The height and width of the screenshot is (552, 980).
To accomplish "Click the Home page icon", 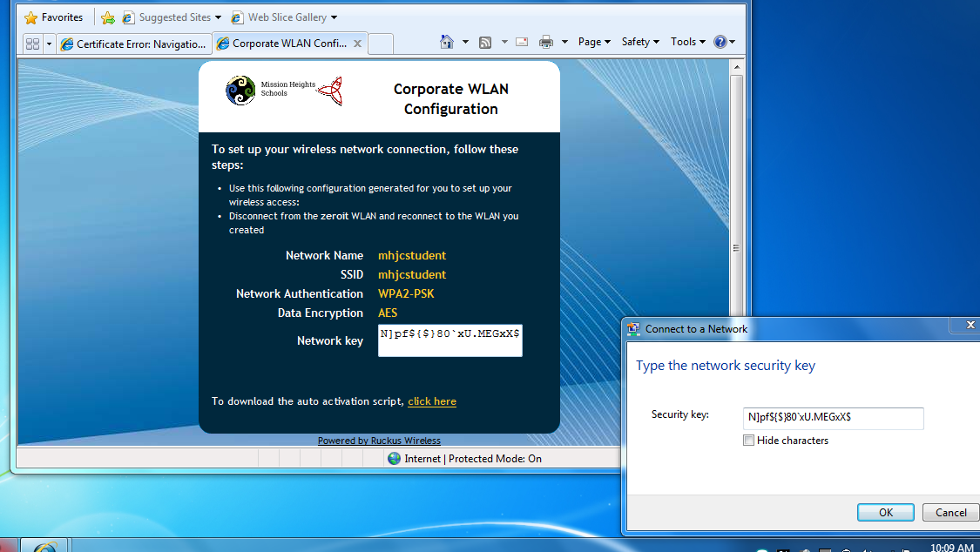I will click(x=447, y=42).
